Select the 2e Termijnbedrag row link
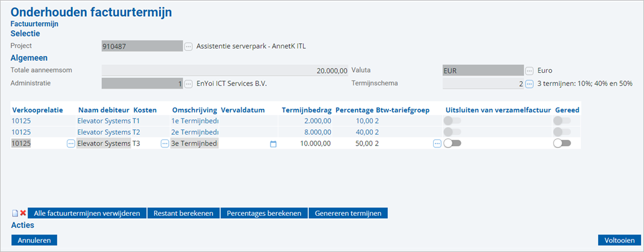 tap(195, 132)
